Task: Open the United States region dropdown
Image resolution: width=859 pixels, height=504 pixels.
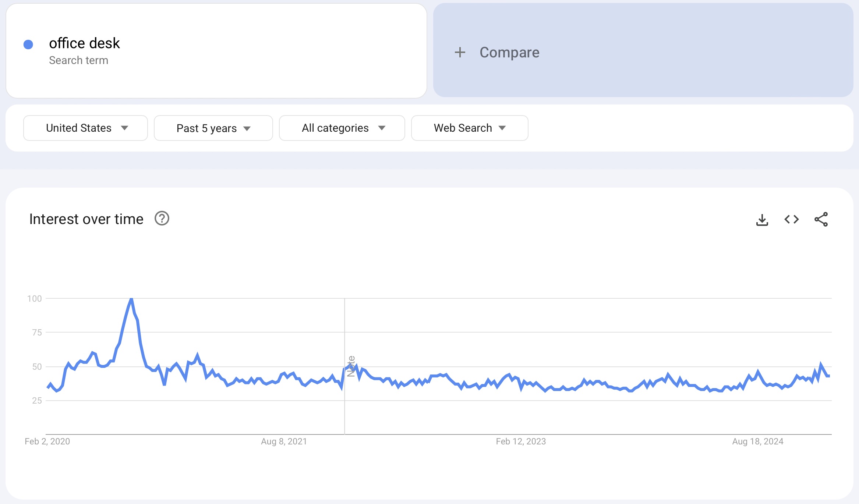Action: pos(85,128)
